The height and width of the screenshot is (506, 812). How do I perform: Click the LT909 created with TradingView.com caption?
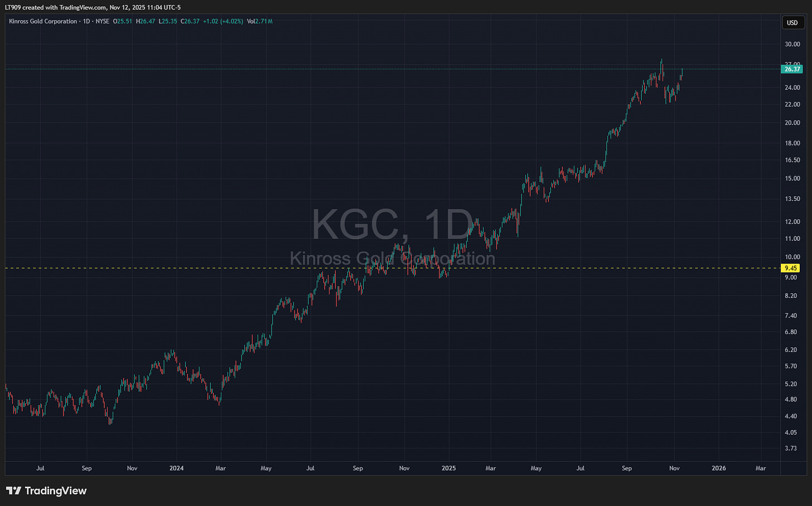point(93,7)
